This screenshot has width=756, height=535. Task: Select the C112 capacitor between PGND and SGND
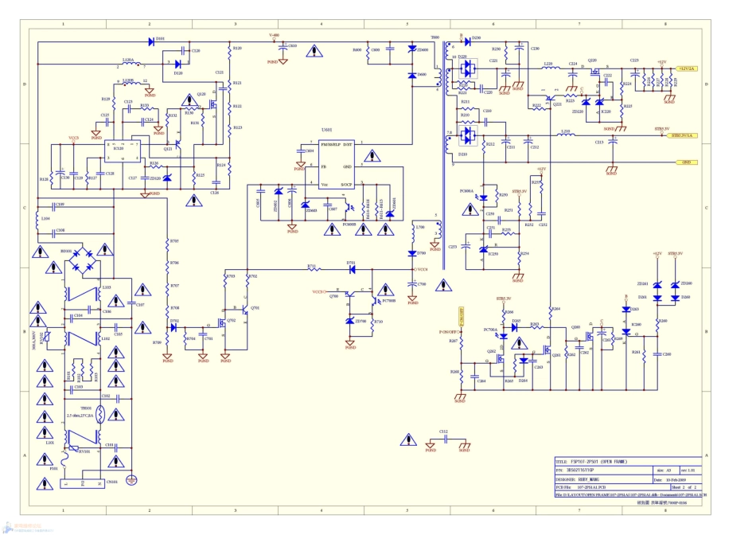[444, 438]
